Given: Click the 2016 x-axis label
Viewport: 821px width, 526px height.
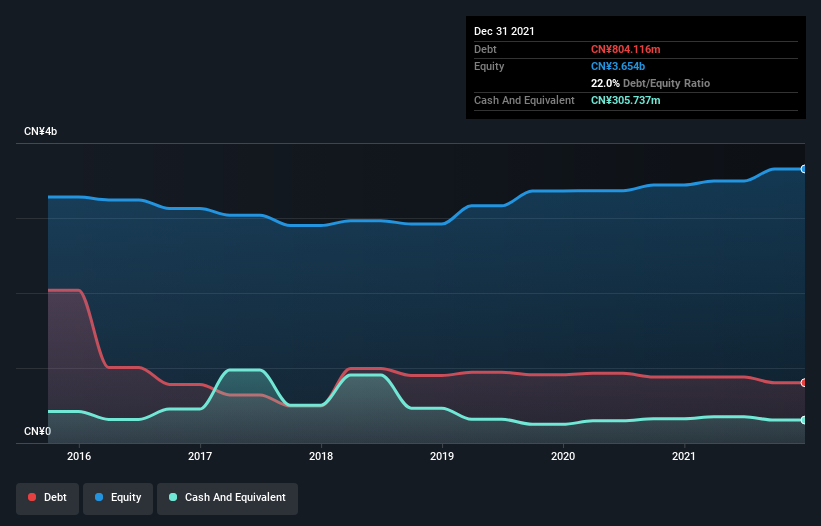Looking at the screenshot, I should [79, 456].
